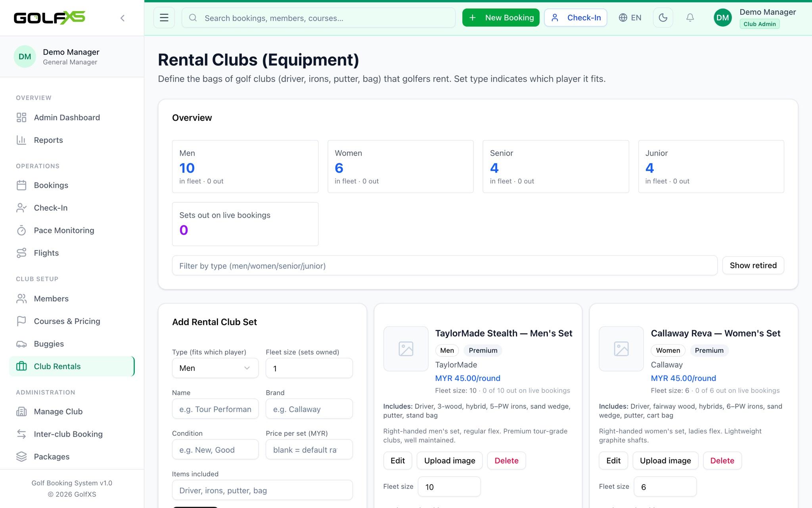
Task: Click the Club Rentals bag icon
Action: [21, 366]
